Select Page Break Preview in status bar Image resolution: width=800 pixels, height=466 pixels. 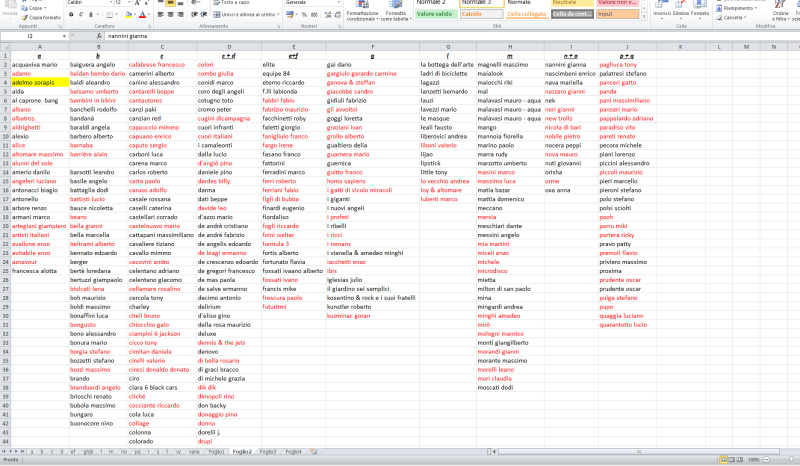(740, 460)
